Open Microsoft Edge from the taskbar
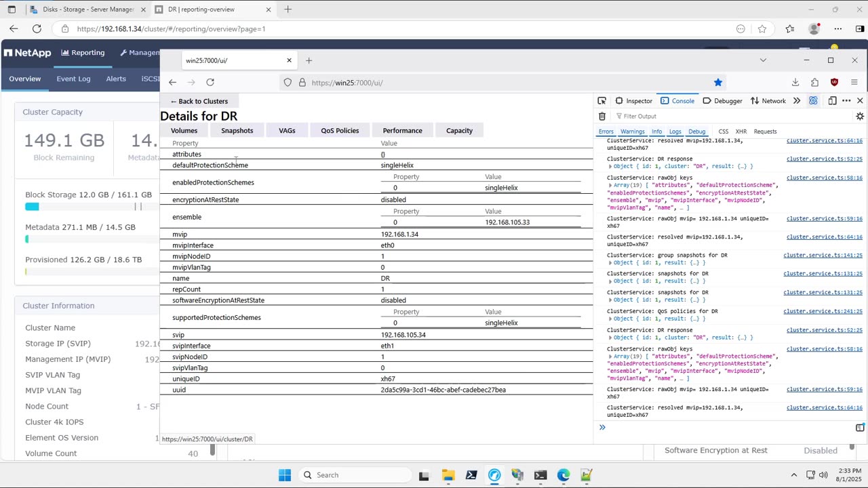Image resolution: width=868 pixels, height=488 pixels. (564, 475)
